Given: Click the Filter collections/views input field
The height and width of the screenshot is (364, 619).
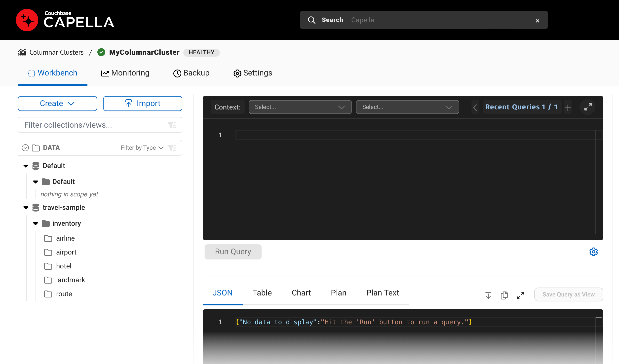Looking at the screenshot, I should [x=91, y=125].
